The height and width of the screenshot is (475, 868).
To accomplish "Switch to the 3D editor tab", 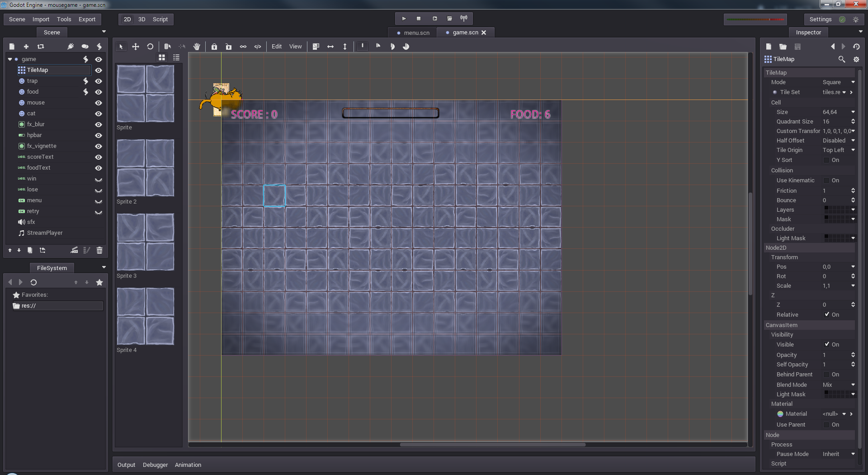I will pyautogui.click(x=142, y=19).
